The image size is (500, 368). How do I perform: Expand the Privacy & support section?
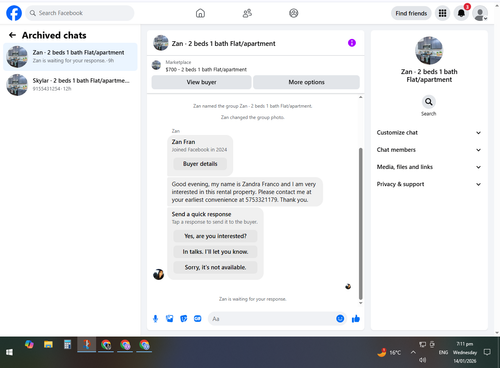(429, 184)
